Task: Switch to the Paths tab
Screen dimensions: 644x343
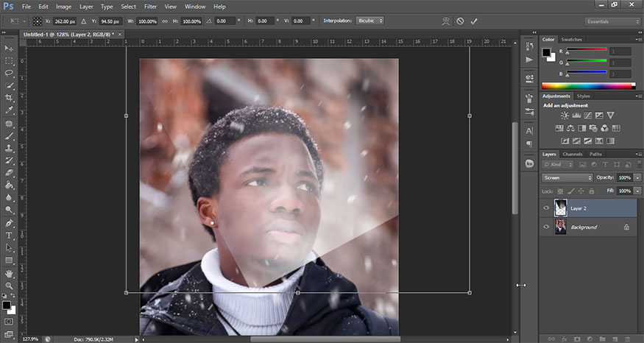Action: [x=595, y=154]
